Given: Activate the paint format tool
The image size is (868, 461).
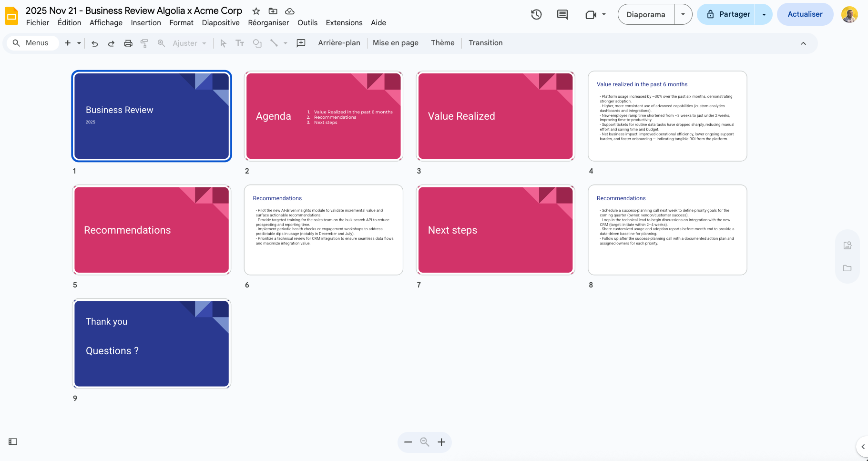Looking at the screenshot, I should pos(144,43).
